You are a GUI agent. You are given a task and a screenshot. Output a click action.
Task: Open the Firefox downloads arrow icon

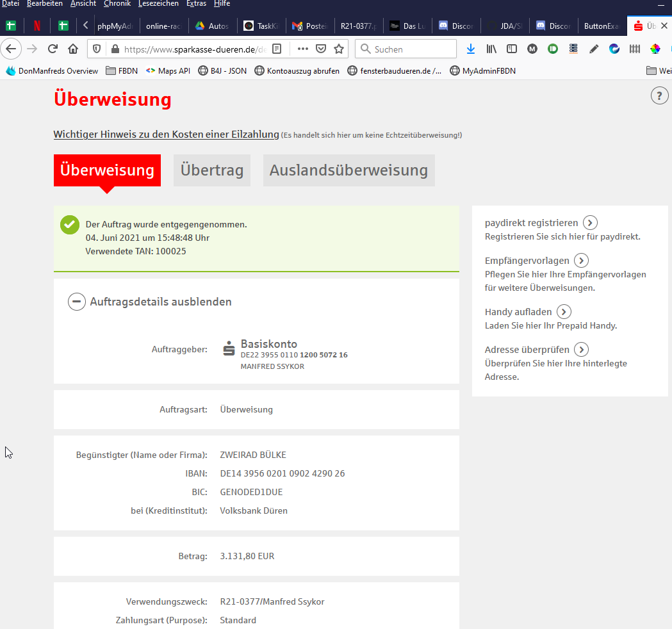click(x=471, y=49)
